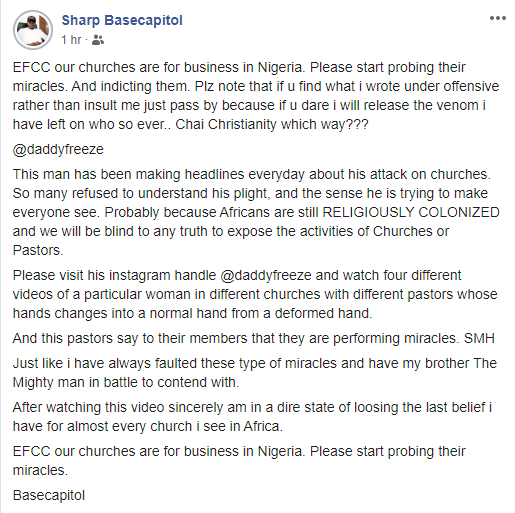Click the paragraph starting This man has been
The image size is (515, 513).
[256, 212]
